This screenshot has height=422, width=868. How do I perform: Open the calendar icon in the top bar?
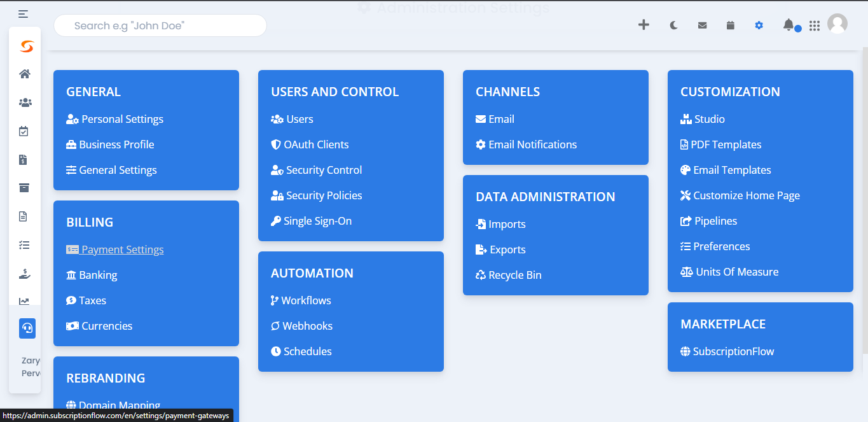(730, 25)
